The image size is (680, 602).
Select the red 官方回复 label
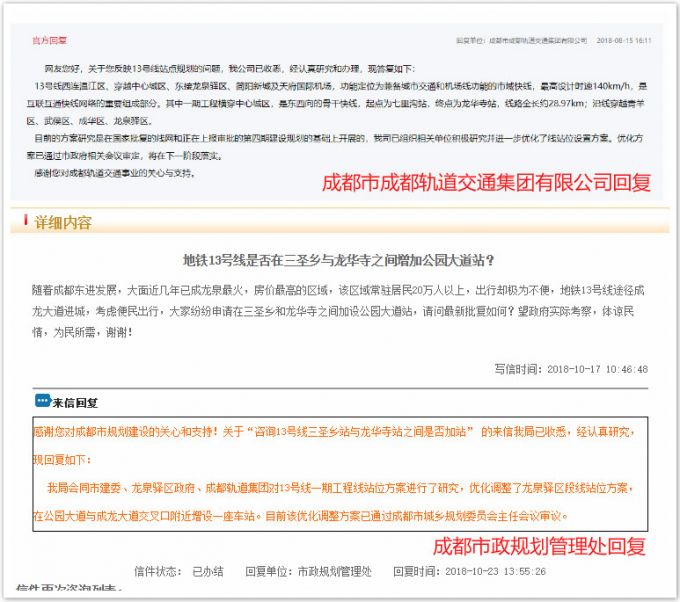click(49, 41)
